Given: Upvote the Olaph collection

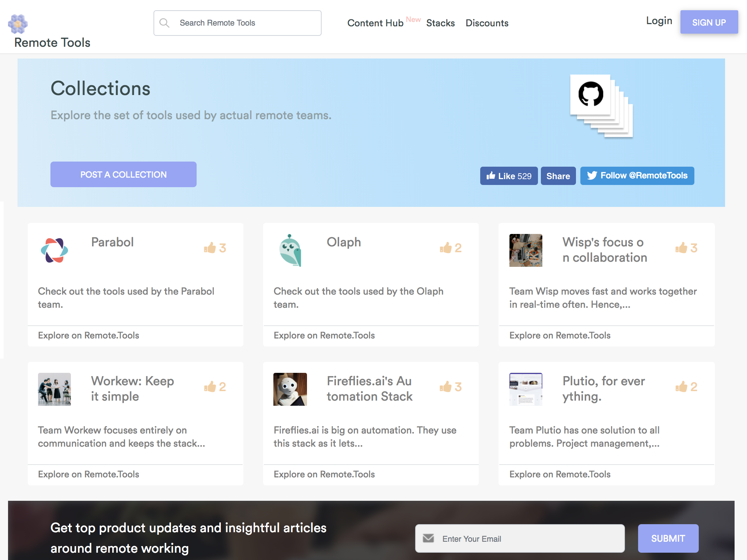Looking at the screenshot, I should pyautogui.click(x=451, y=248).
